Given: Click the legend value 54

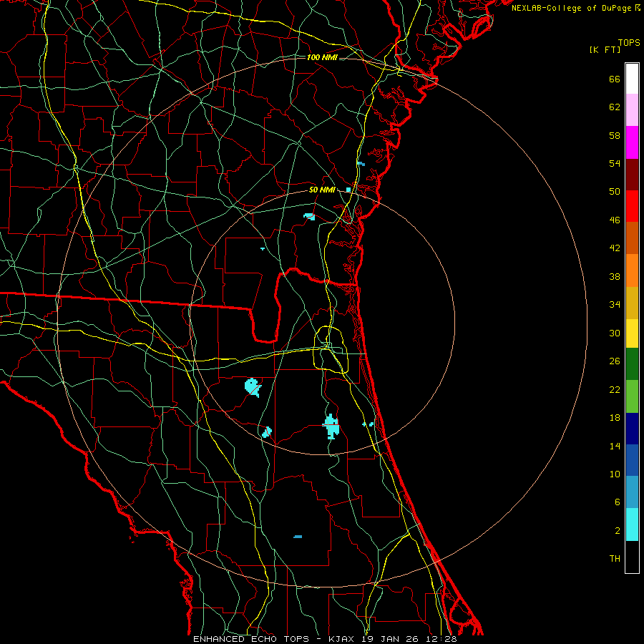Looking at the screenshot, I should click(615, 163).
